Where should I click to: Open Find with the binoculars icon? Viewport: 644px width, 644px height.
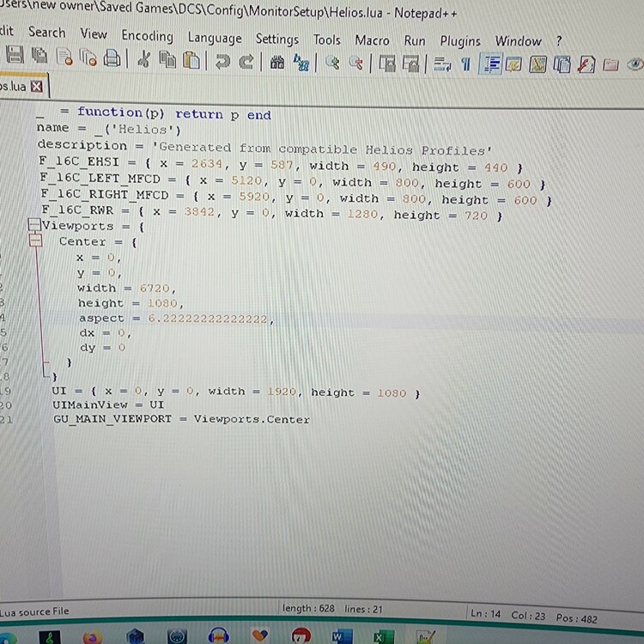[x=277, y=63]
